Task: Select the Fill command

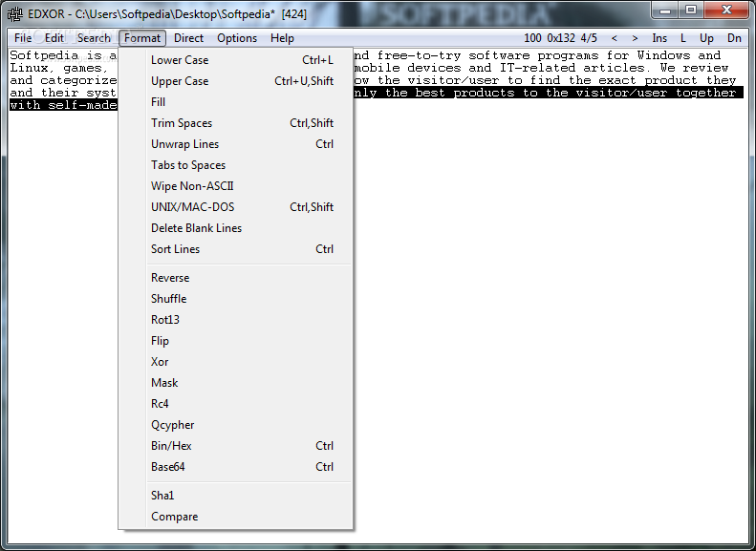Action: (x=236, y=102)
